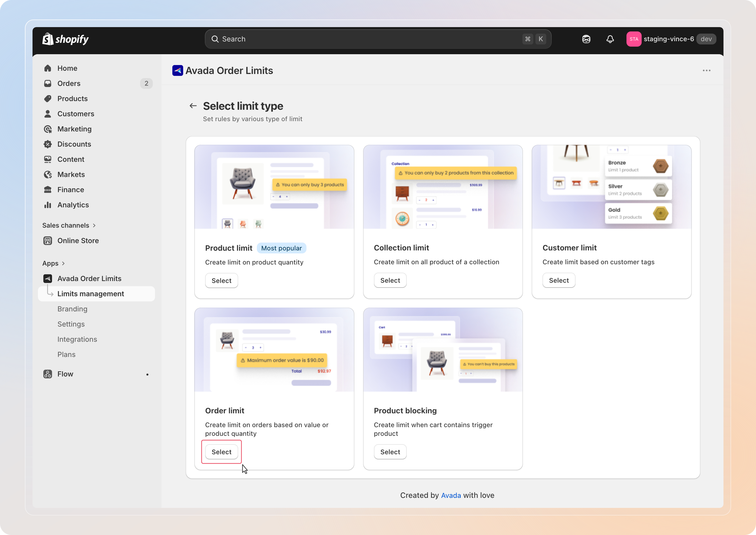Open Products in the sidebar
The width and height of the screenshot is (756, 535).
coord(96,98)
